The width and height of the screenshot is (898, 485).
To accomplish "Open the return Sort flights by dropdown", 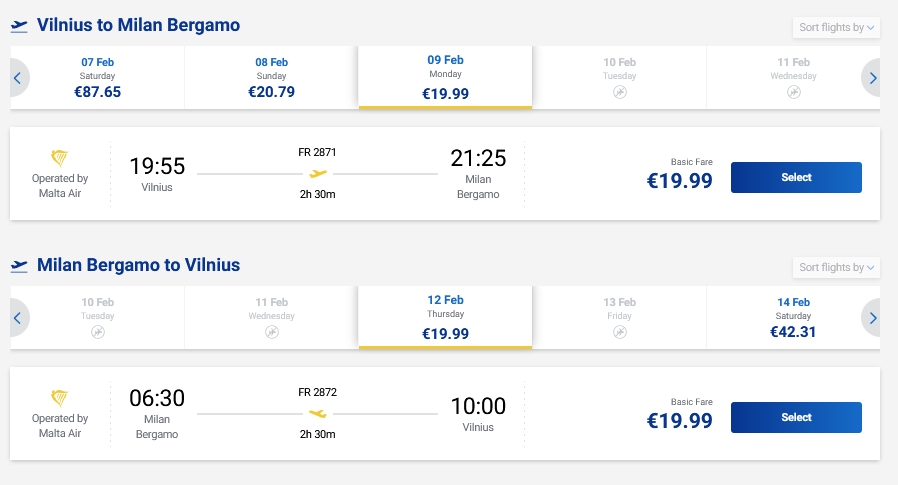I will pyautogui.click(x=836, y=267).
